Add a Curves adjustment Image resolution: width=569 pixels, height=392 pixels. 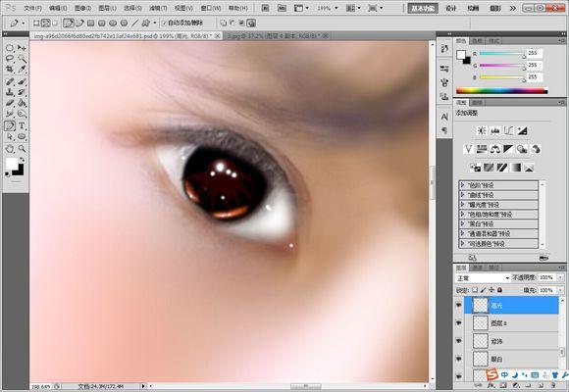click(x=508, y=131)
